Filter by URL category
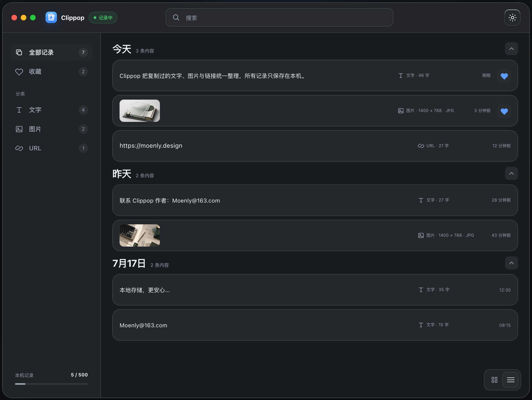The image size is (532, 400). coord(51,148)
